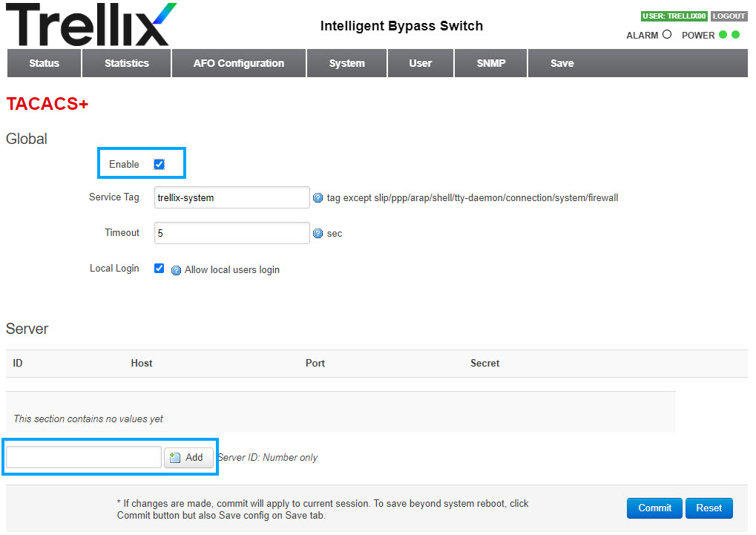Click the Local Login help icon
Viewport: 756px width, 535px height.
click(x=177, y=270)
